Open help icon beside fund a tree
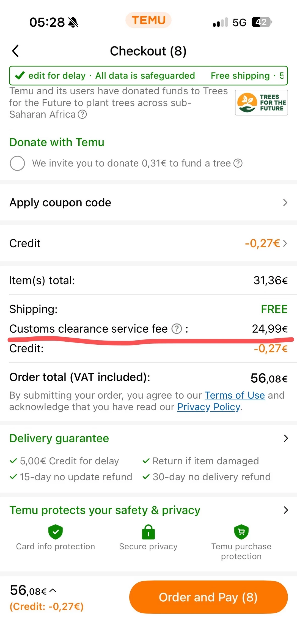This screenshot has height=644, width=297. (238, 163)
